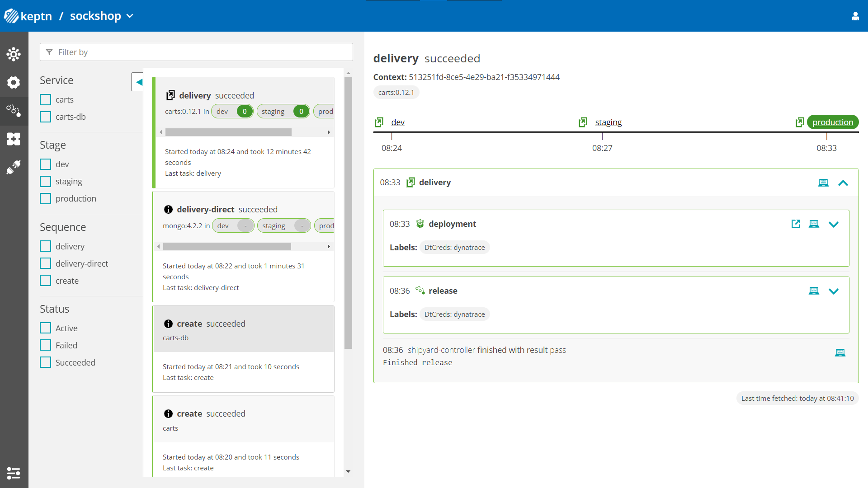Toggle the Failed status filter
868x488 pixels.
(x=46, y=345)
